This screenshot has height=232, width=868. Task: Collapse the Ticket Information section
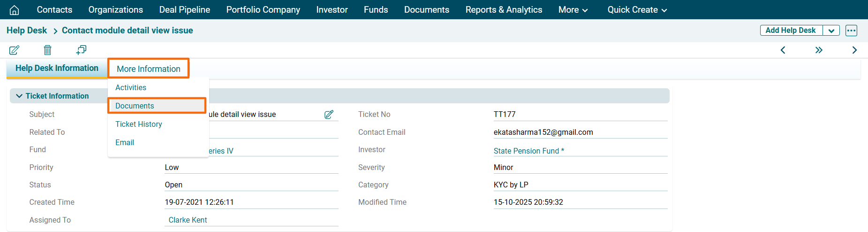pos(19,96)
